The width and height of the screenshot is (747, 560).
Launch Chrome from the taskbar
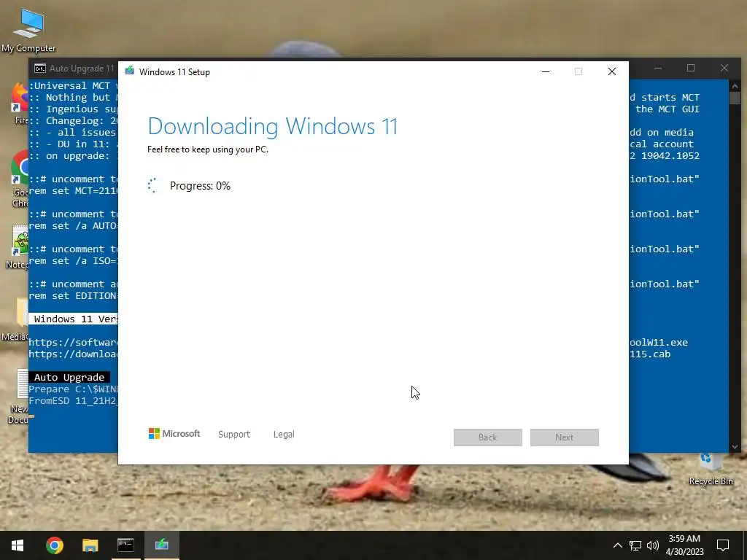tap(54, 545)
